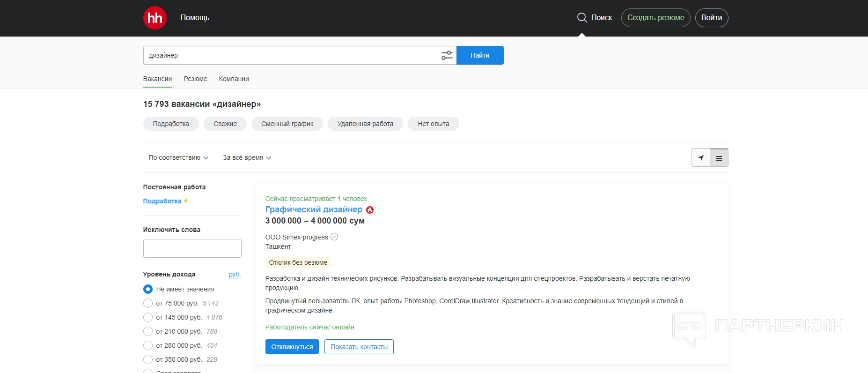Switch to map view icon
The width and height of the screenshot is (868, 373).
point(701,158)
